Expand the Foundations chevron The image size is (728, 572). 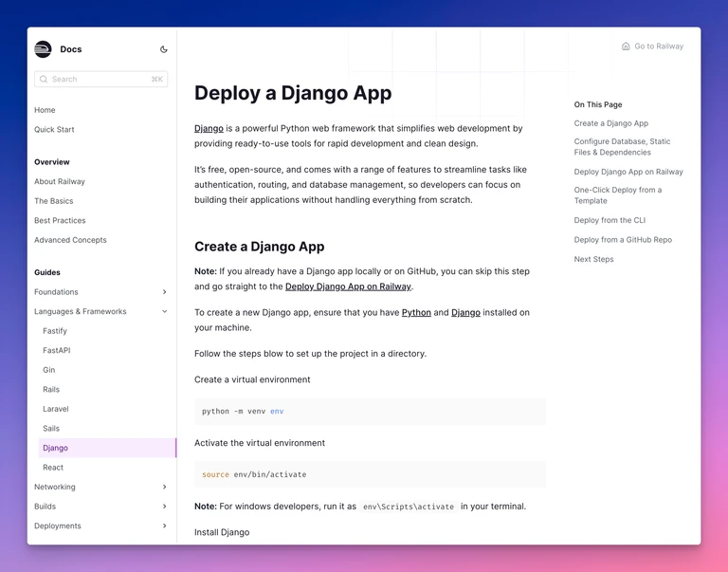pyautogui.click(x=164, y=292)
